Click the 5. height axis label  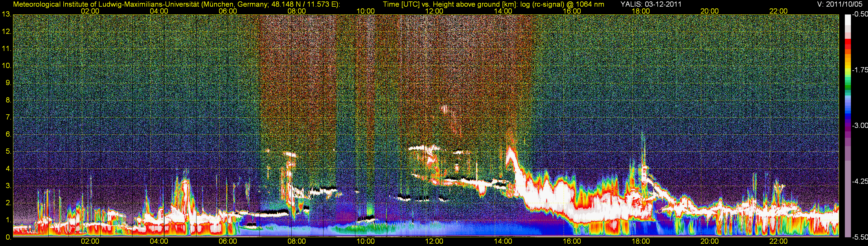tap(9, 152)
